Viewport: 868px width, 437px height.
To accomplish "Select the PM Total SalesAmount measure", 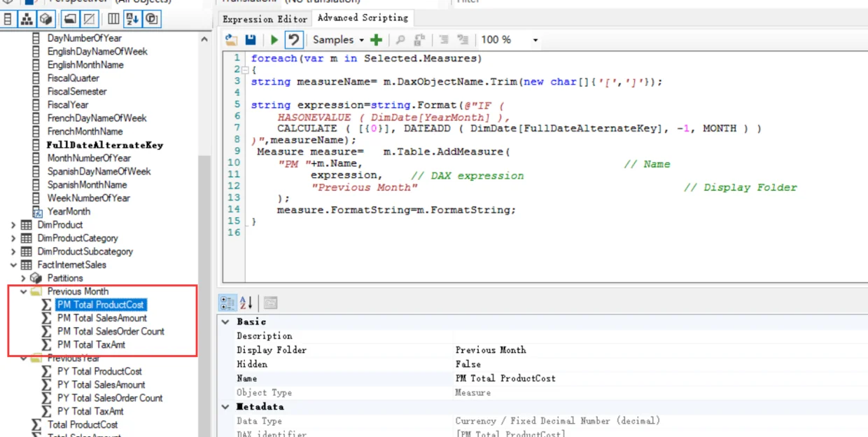I will tap(102, 318).
